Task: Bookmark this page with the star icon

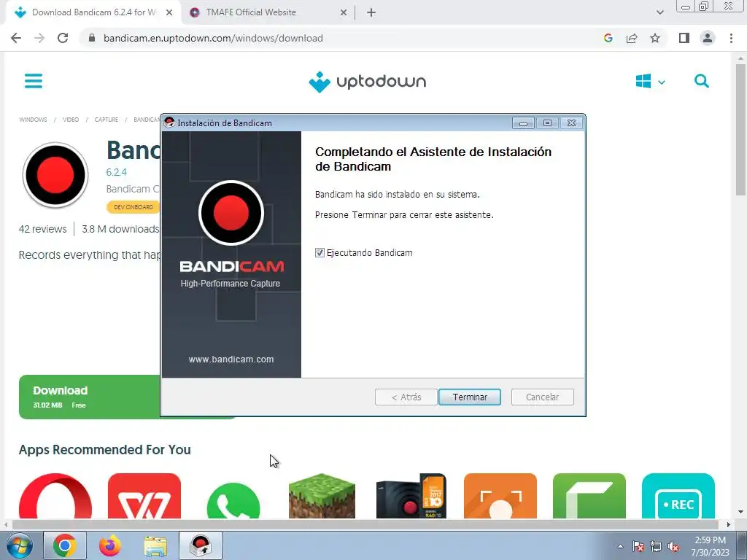Action: 655,38
